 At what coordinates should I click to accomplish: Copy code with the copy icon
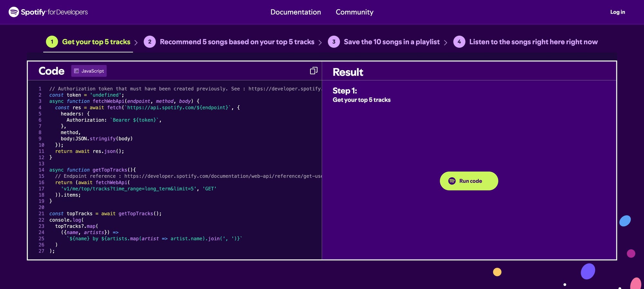click(314, 71)
